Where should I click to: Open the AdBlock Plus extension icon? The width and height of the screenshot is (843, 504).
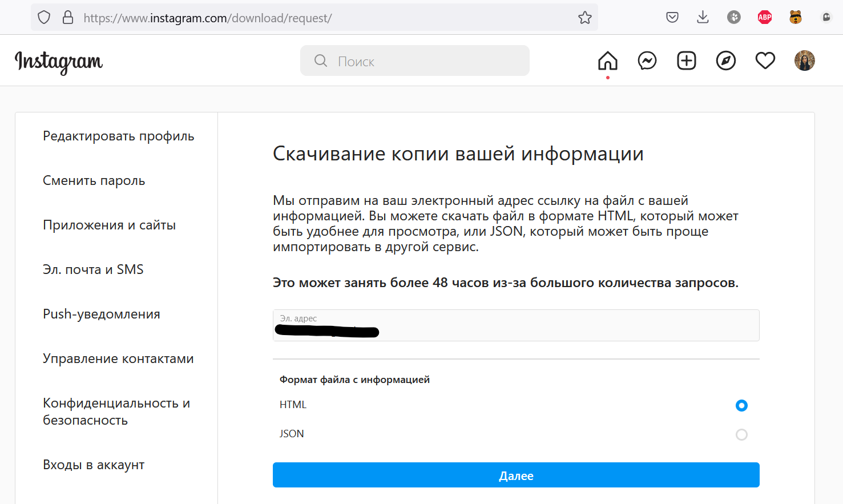point(764,17)
